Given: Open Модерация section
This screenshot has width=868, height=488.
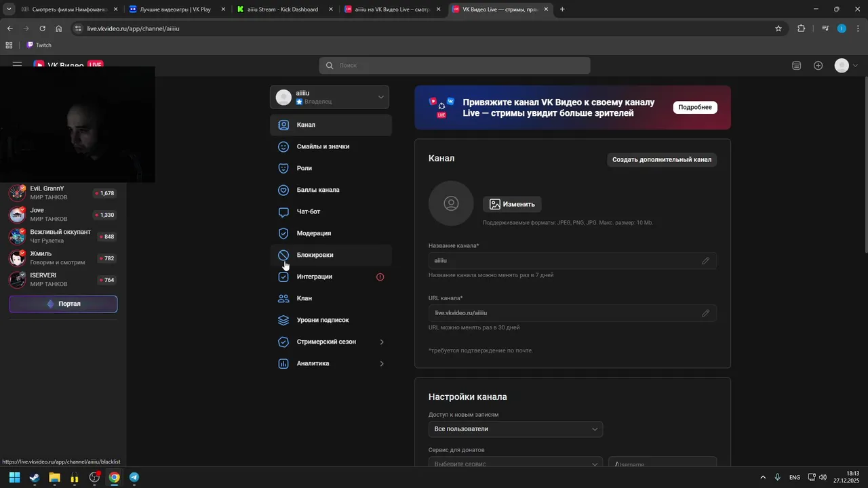Looking at the screenshot, I should [331, 233].
